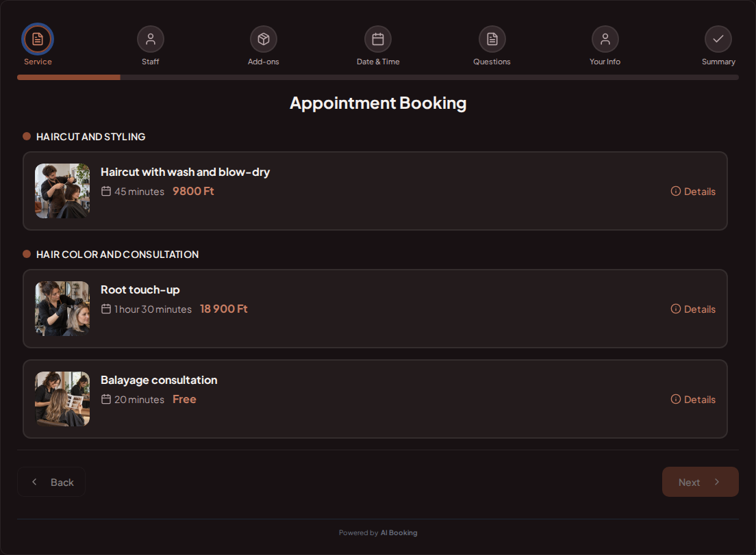Click the Free price label
Viewport: 756px width, 555px height.
(185, 400)
